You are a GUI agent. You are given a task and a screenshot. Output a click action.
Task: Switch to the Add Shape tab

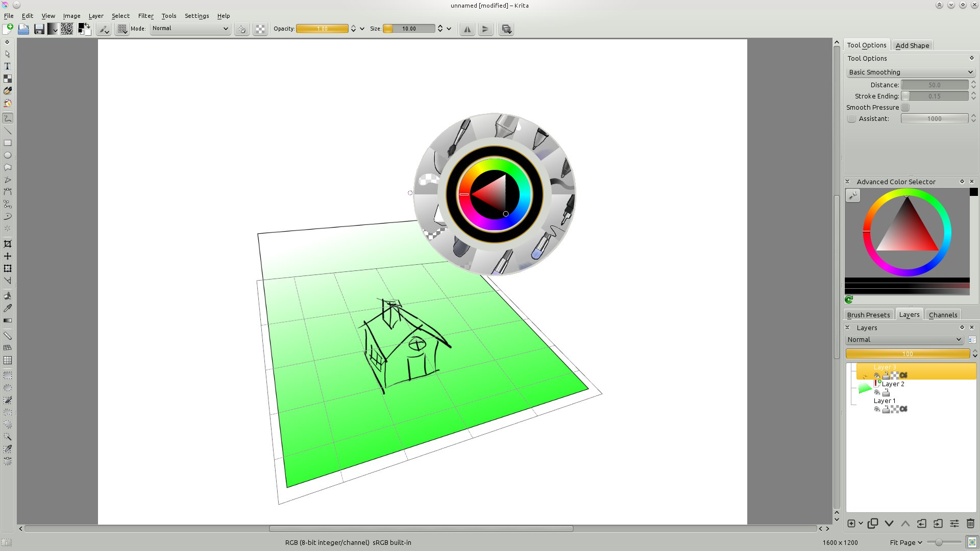(x=912, y=45)
